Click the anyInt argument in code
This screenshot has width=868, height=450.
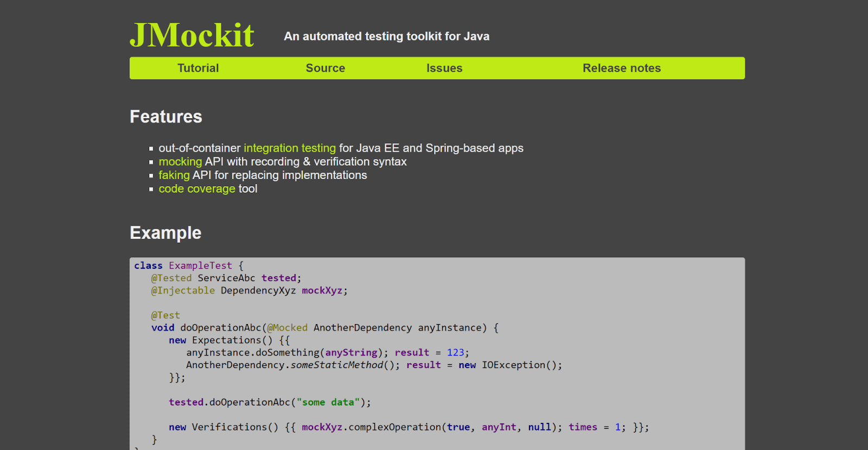point(499,427)
